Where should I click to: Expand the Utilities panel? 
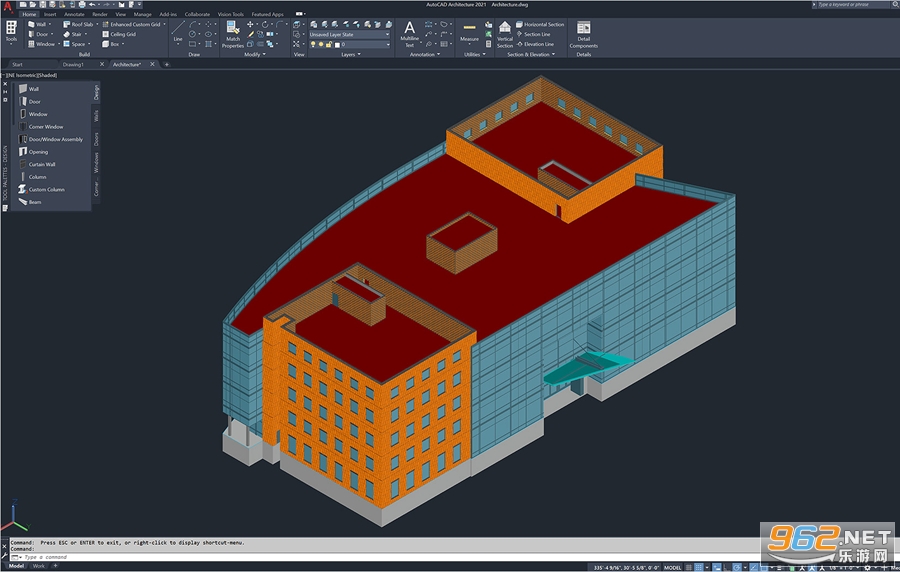pyautogui.click(x=474, y=55)
